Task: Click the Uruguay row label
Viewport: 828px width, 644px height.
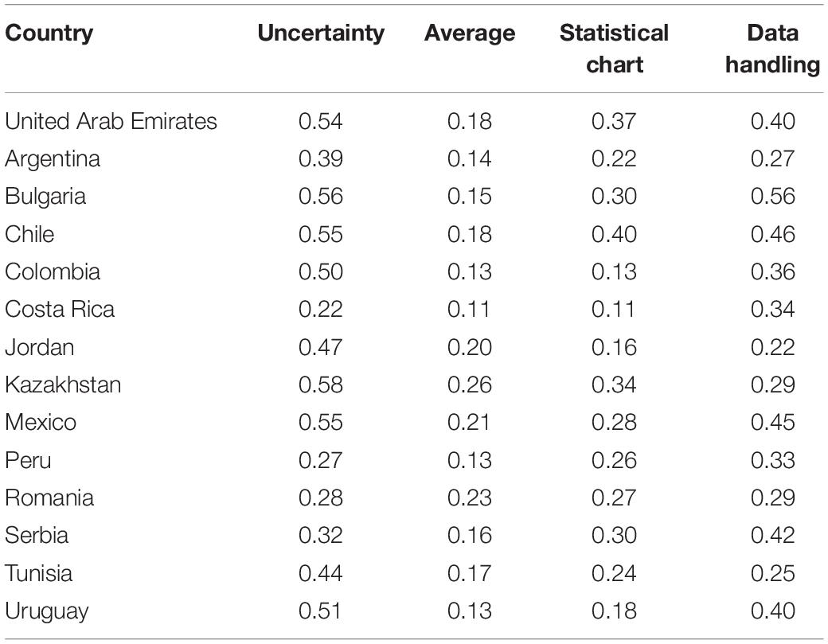Action: click(x=47, y=611)
